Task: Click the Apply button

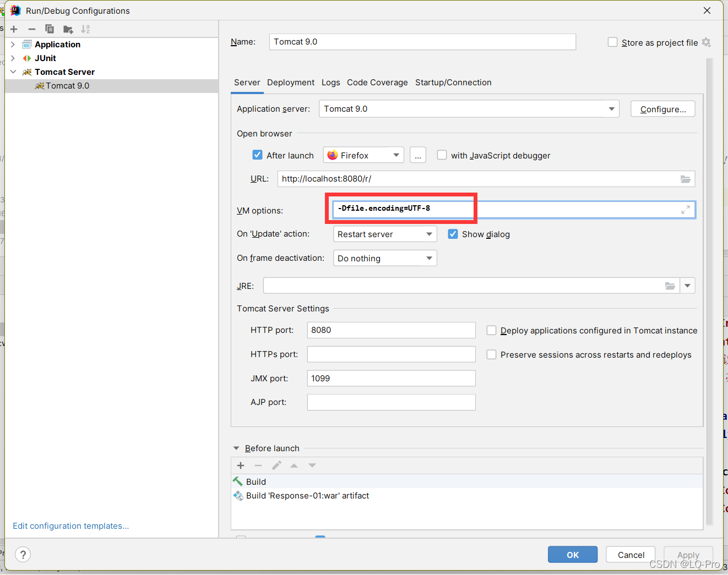Action: click(x=688, y=555)
